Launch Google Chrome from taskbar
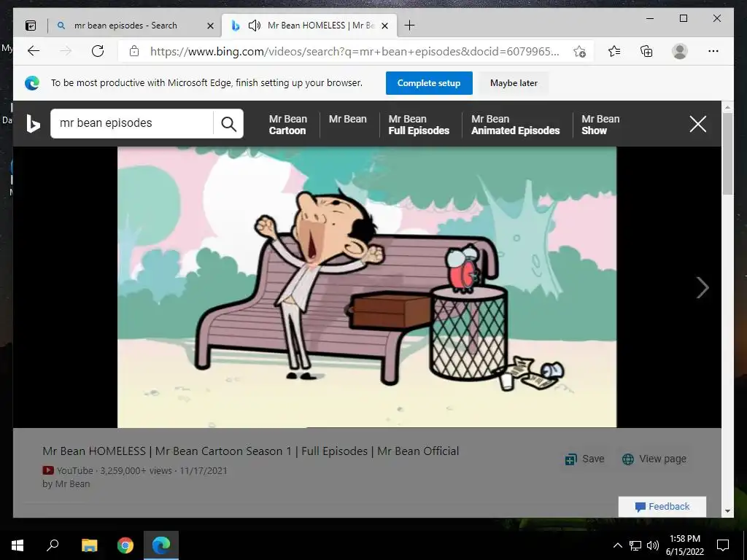The image size is (747, 560). pyautogui.click(x=125, y=545)
